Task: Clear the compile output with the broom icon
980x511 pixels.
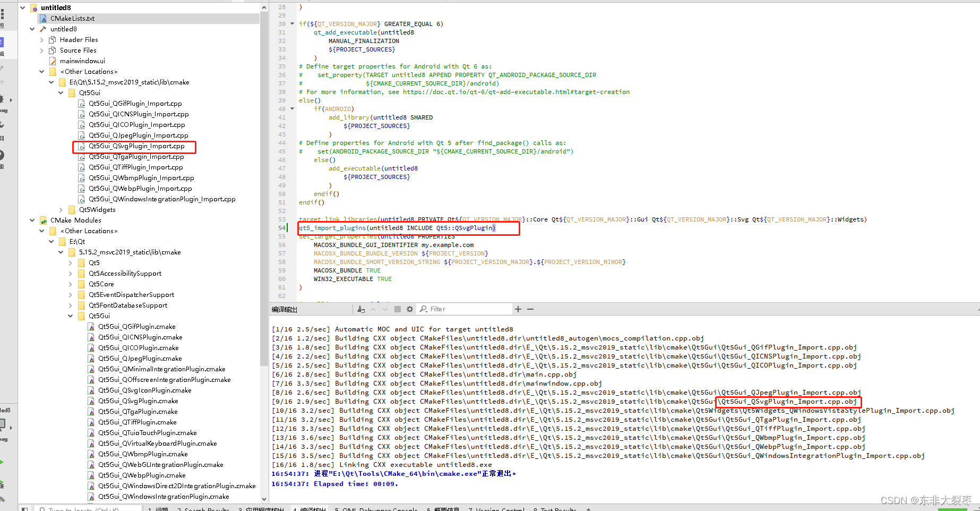Action: pos(360,309)
